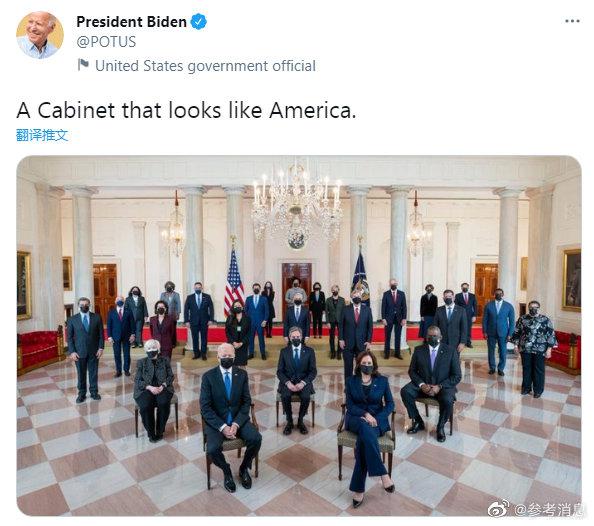Click the central crystal chandelier in photo
The height and width of the screenshot is (526, 594).
click(x=297, y=205)
